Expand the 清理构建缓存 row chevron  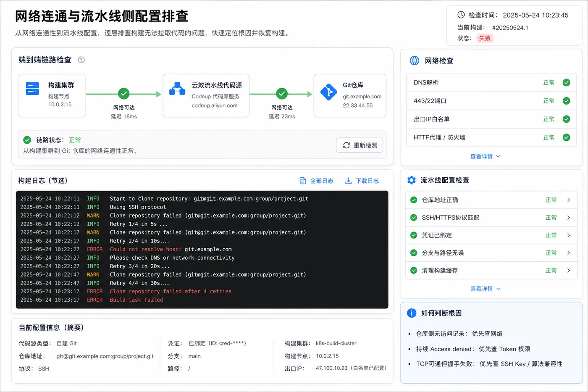569,271
